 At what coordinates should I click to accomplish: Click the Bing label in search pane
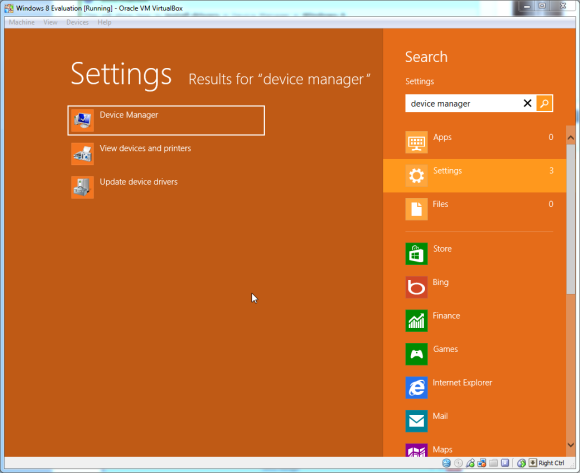(441, 283)
